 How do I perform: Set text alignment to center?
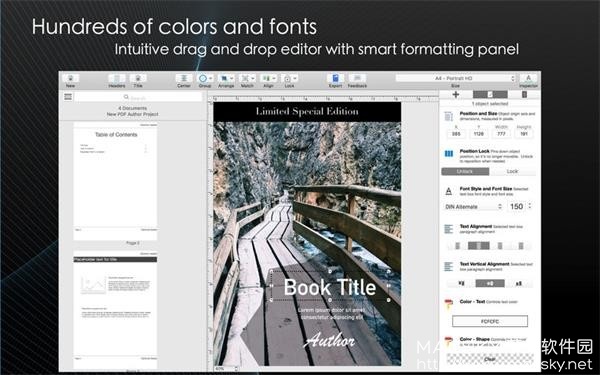pos(479,246)
